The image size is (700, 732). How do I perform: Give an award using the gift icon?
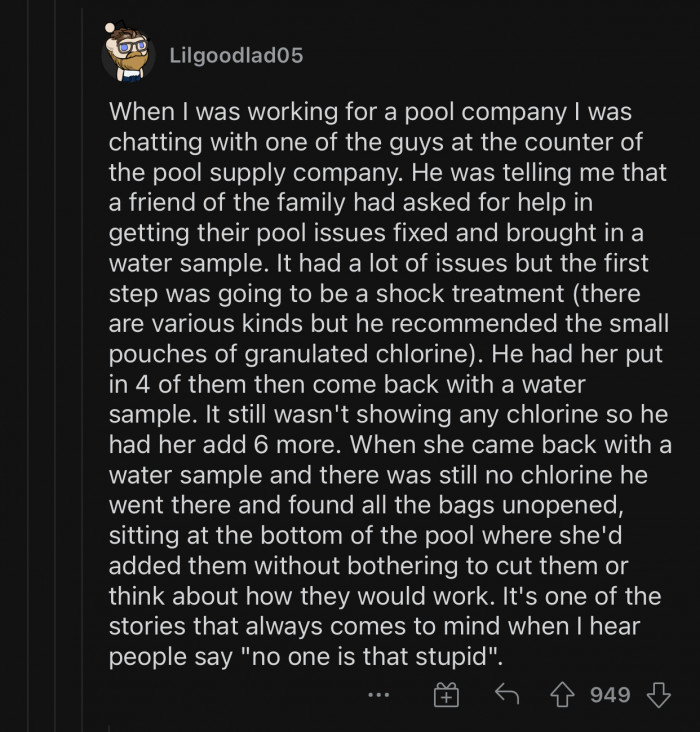tap(445, 695)
